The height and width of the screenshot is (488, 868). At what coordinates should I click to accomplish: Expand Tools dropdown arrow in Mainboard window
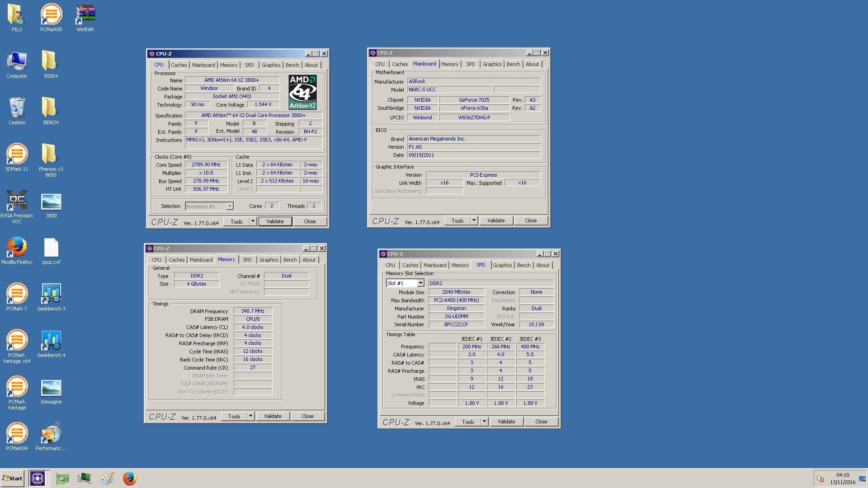(x=474, y=221)
